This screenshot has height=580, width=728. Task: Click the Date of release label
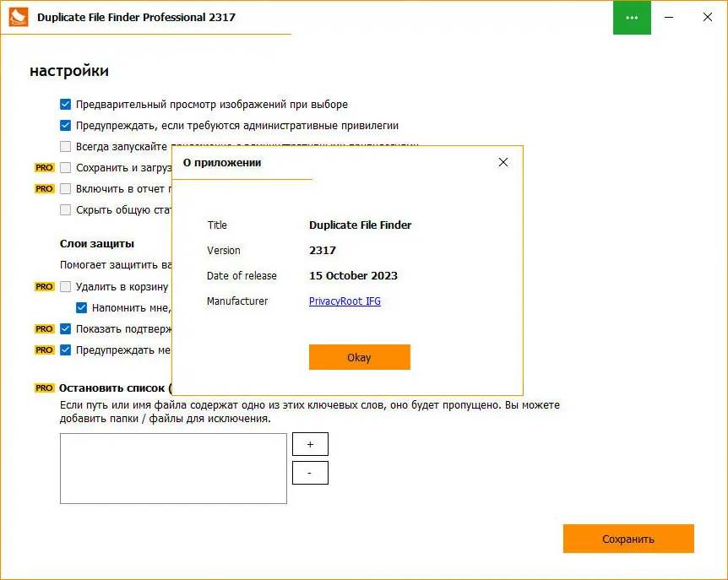point(242,275)
